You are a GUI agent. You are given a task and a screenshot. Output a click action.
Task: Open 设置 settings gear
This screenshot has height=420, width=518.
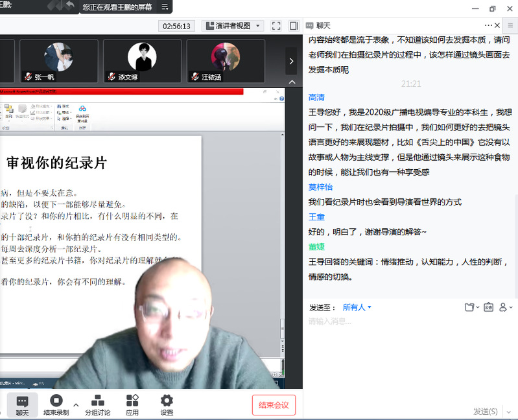[x=167, y=405]
